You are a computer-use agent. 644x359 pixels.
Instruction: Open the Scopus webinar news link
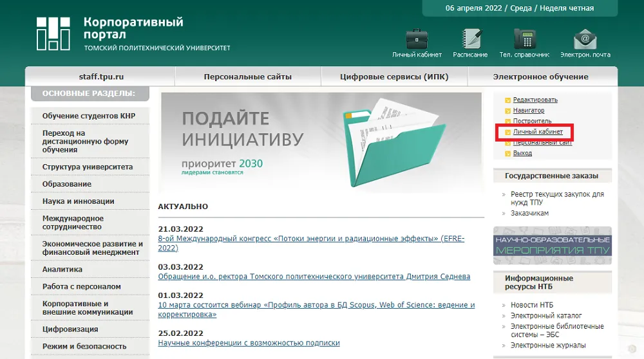(317, 309)
